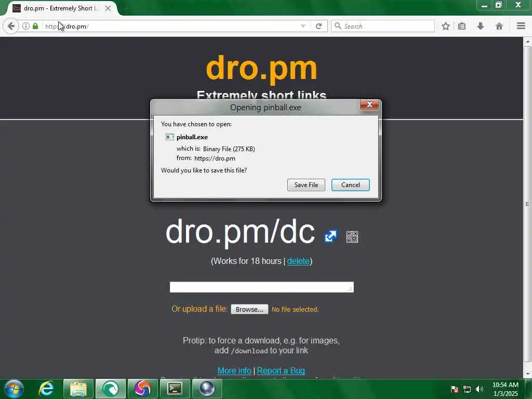This screenshot has width=532, height=399.
Task: Open the green swirl app on taskbar
Action: (111, 389)
